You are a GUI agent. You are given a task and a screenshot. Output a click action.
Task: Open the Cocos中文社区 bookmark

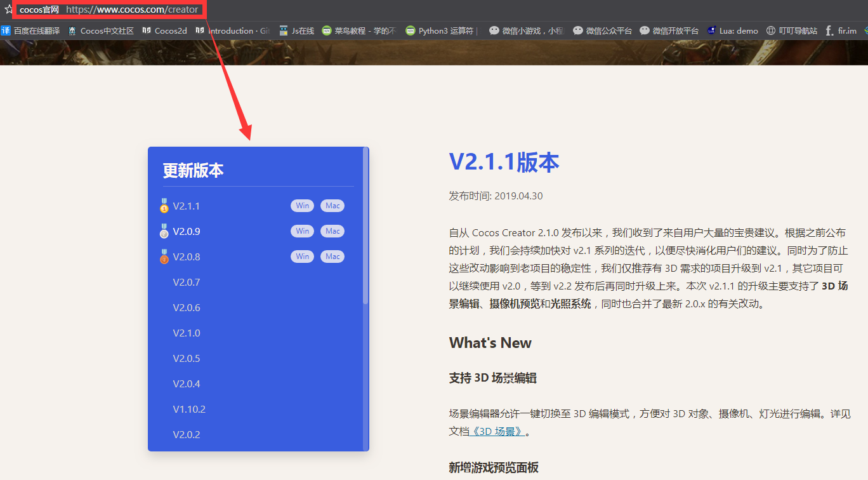(x=101, y=30)
